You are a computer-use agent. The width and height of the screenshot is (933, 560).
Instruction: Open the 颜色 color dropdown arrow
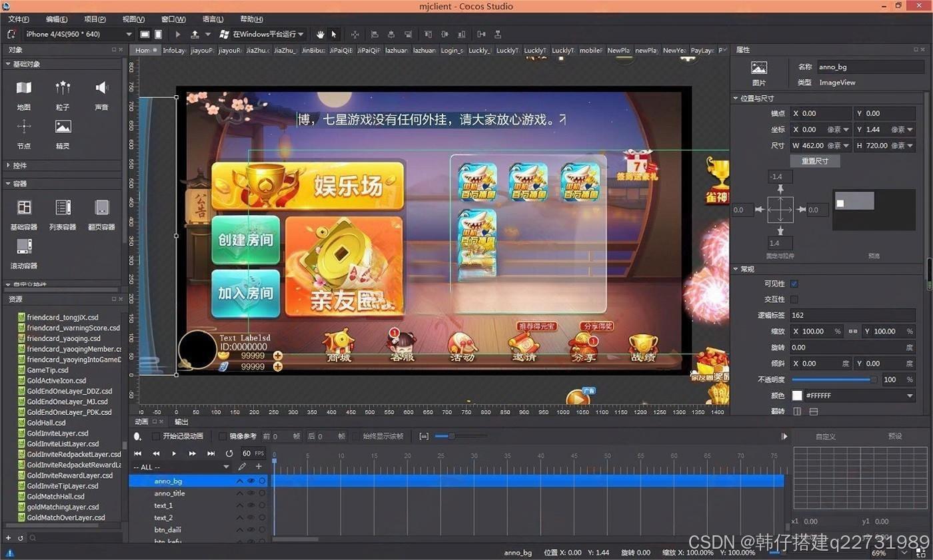pyautogui.click(x=910, y=396)
